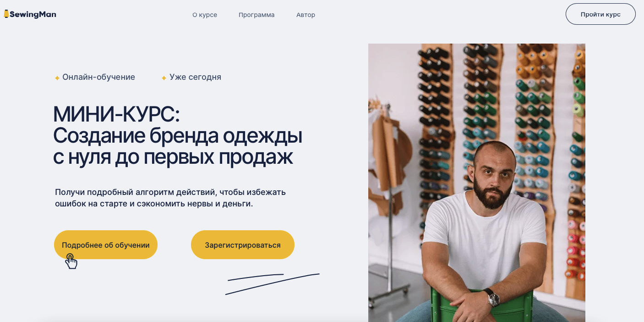Click the Пройти курс outlined button
This screenshot has height=322, width=644.
pos(600,14)
